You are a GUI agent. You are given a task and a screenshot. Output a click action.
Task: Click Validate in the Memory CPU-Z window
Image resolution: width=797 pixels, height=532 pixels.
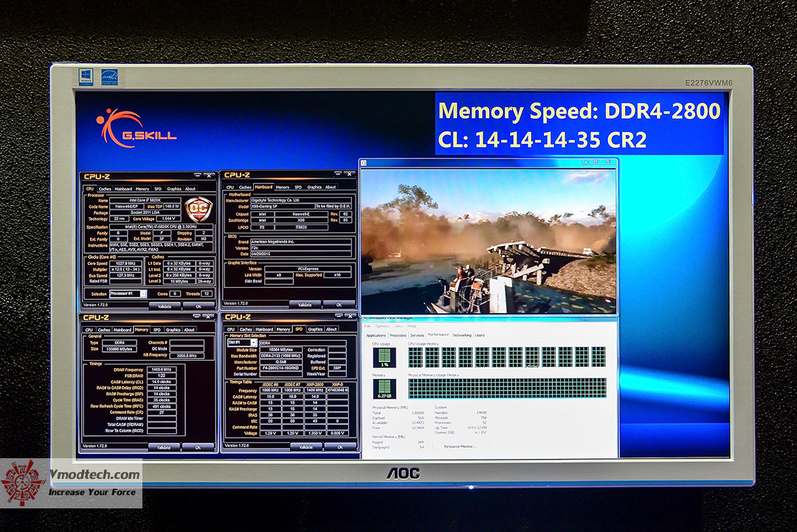164,448
